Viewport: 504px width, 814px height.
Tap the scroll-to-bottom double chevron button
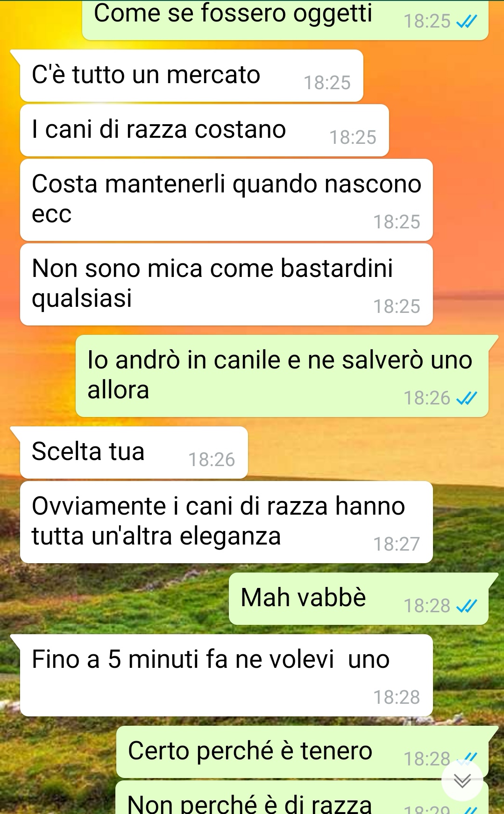(462, 780)
